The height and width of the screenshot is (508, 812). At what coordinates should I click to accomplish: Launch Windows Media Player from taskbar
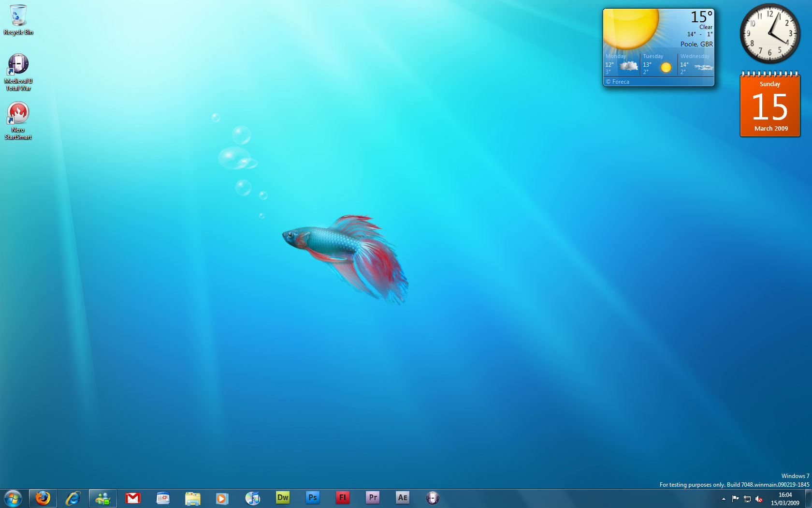(x=222, y=498)
